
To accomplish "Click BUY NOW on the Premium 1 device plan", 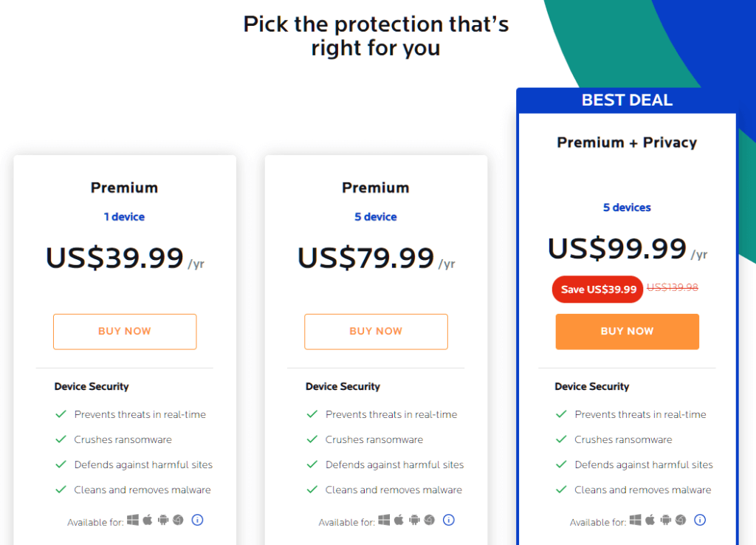I will [124, 332].
